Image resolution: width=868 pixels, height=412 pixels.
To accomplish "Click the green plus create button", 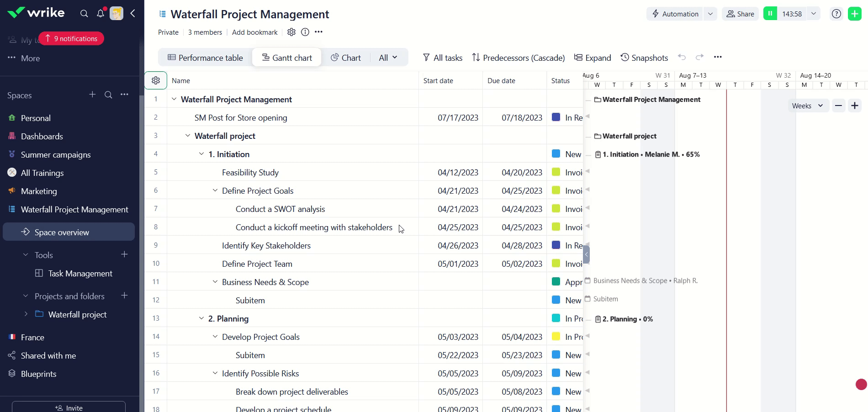I will [854, 14].
